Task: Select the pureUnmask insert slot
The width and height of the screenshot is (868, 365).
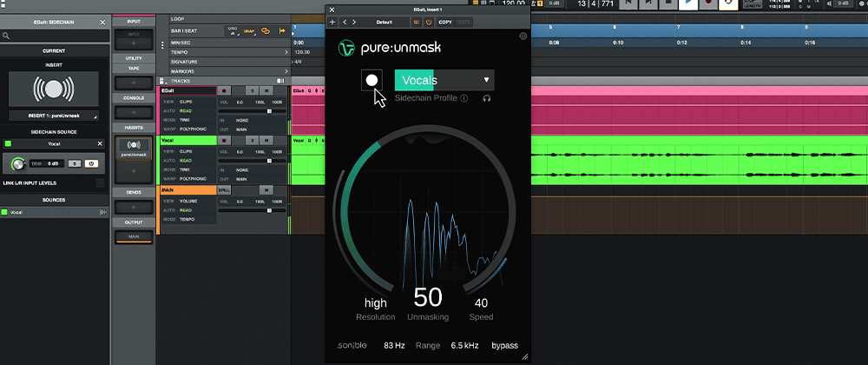Action: (x=133, y=148)
